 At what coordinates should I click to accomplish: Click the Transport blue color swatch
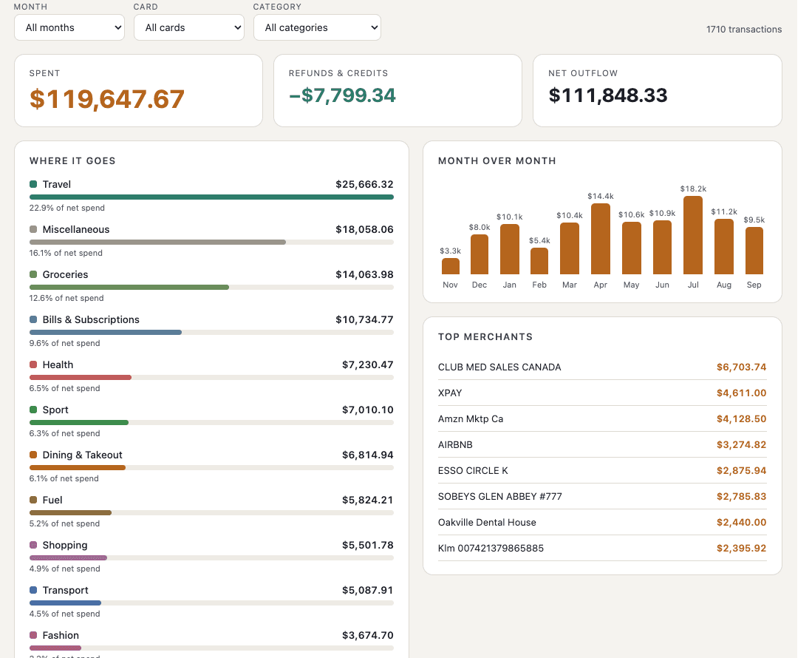[x=34, y=590]
